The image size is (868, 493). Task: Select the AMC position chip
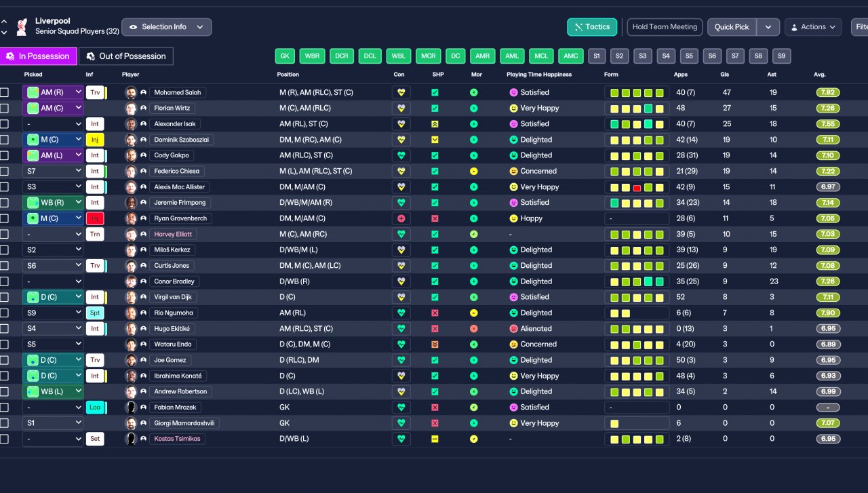570,56
